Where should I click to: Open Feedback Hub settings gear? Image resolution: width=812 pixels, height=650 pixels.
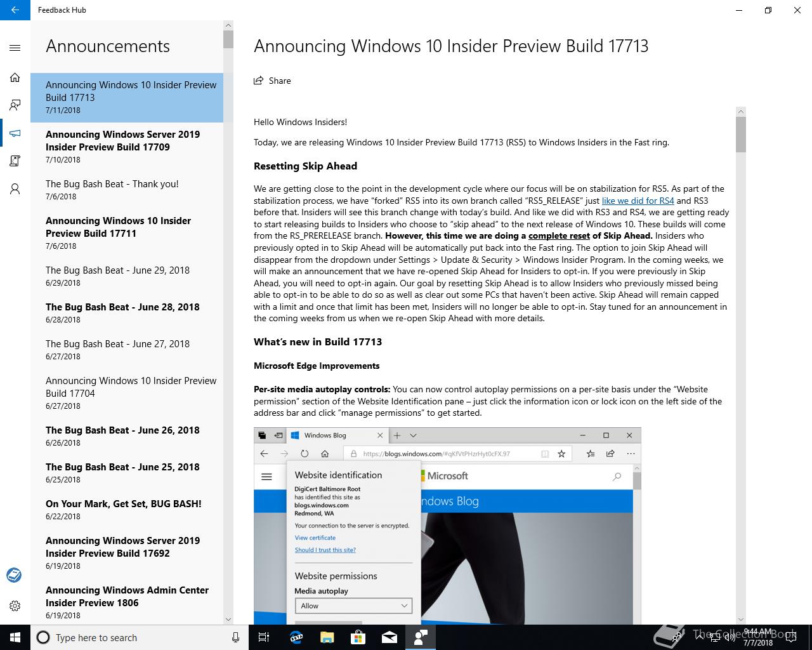pos(15,606)
